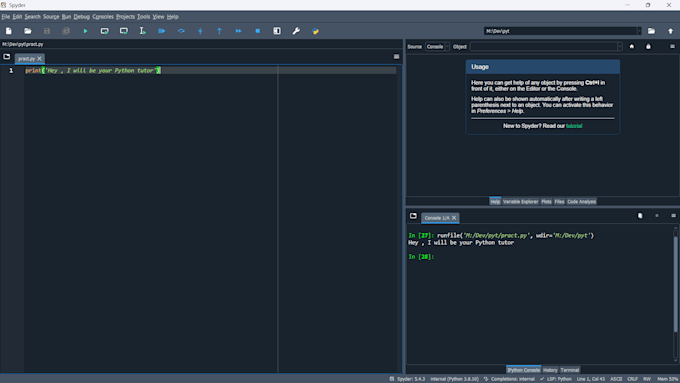Open the Run menu
680x383 pixels.
coord(66,16)
